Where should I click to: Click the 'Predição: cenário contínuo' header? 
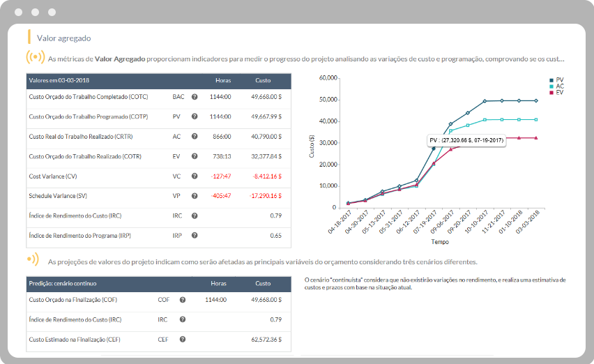pyautogui.click(x=62, y=283)
